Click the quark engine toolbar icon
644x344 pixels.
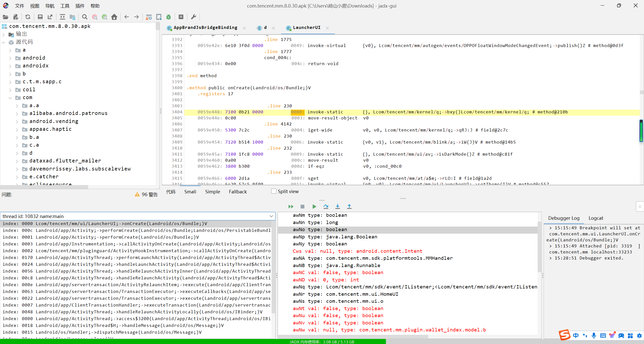159,17
